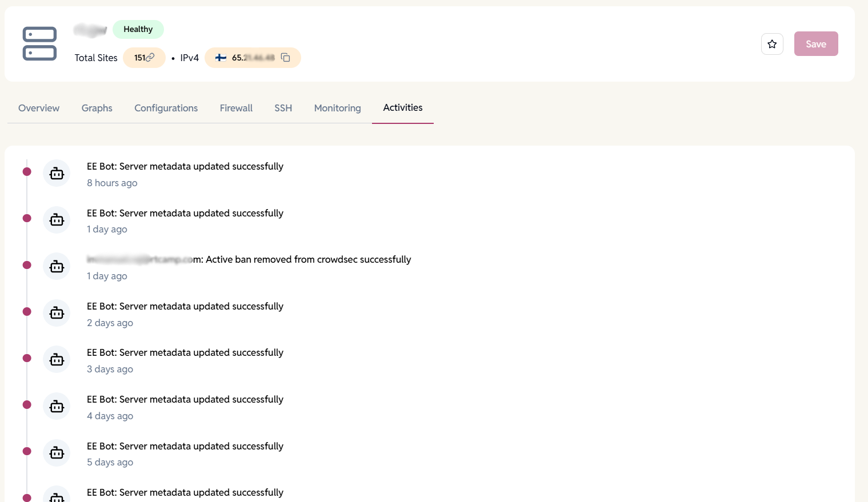This screenshot has height=502, width=868.
Task: Open linked sites via the link icon
Action: click(150, 57)
